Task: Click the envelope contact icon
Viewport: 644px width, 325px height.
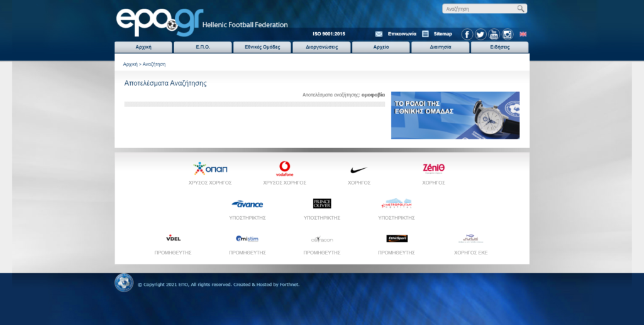Action: pyautogui.click(x=379, y=34)
